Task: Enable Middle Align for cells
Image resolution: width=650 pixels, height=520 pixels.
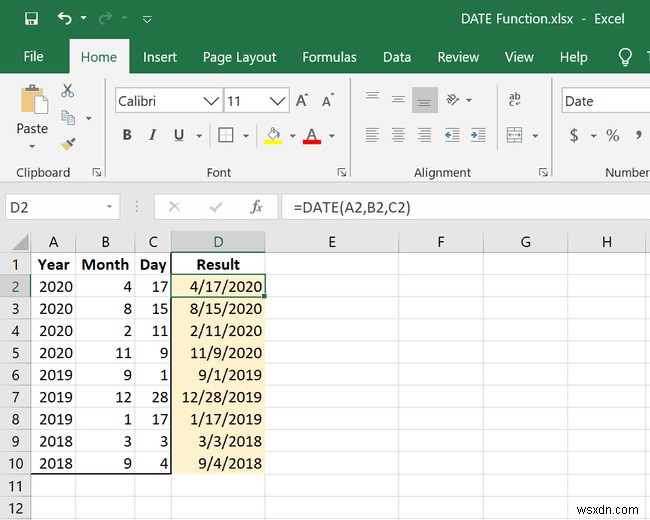Action: pyautogui.click(x=398, y=99)
